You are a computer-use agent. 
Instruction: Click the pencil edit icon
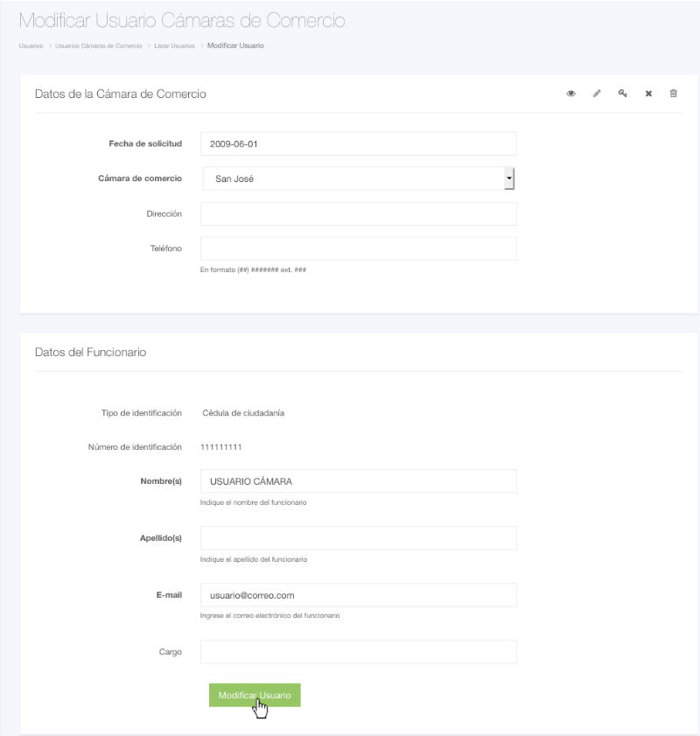click(597, 94)
